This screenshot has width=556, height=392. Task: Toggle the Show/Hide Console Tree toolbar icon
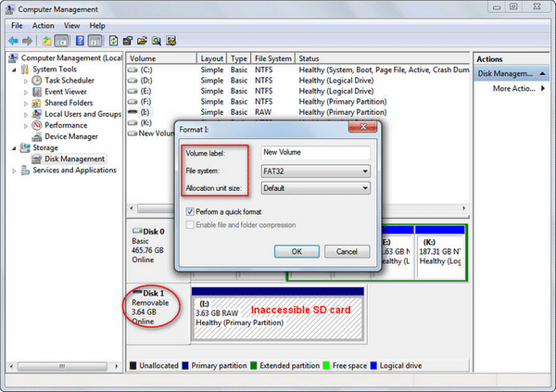(x=61, y=41)
